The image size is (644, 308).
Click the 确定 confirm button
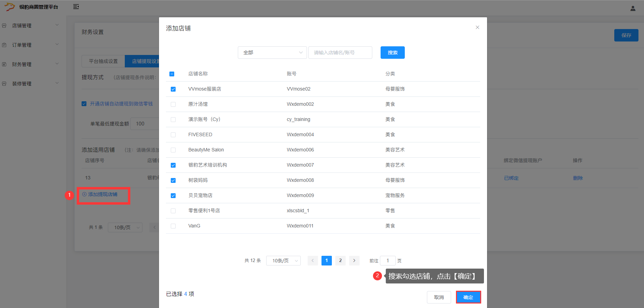tap(468, 297)
